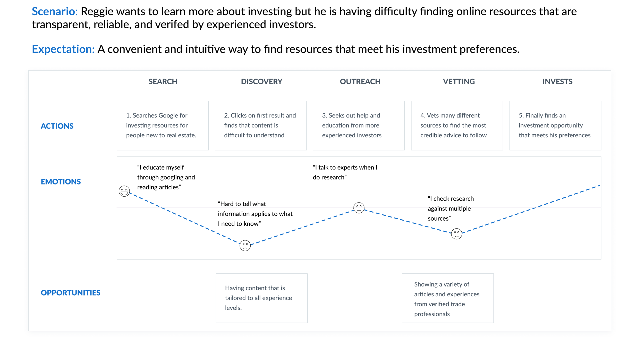Click the frowning face at Vetting stage

(x=456, y=234)
